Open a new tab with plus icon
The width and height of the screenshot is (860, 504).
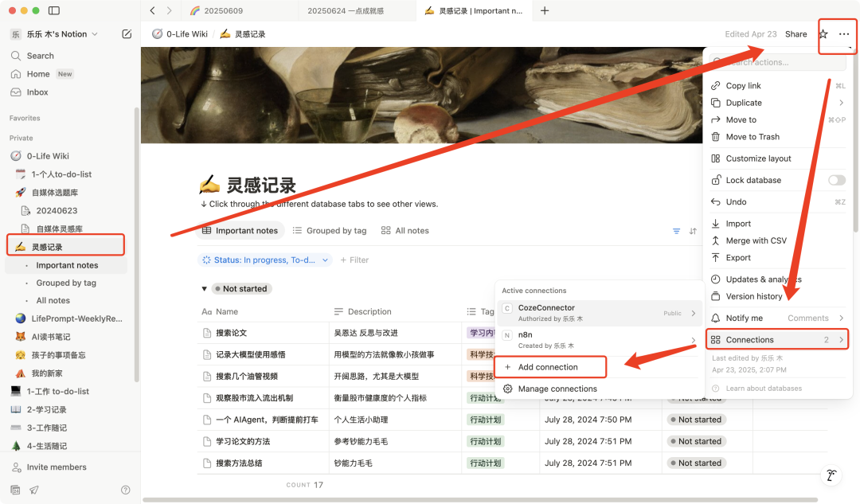tap(545, 10)
